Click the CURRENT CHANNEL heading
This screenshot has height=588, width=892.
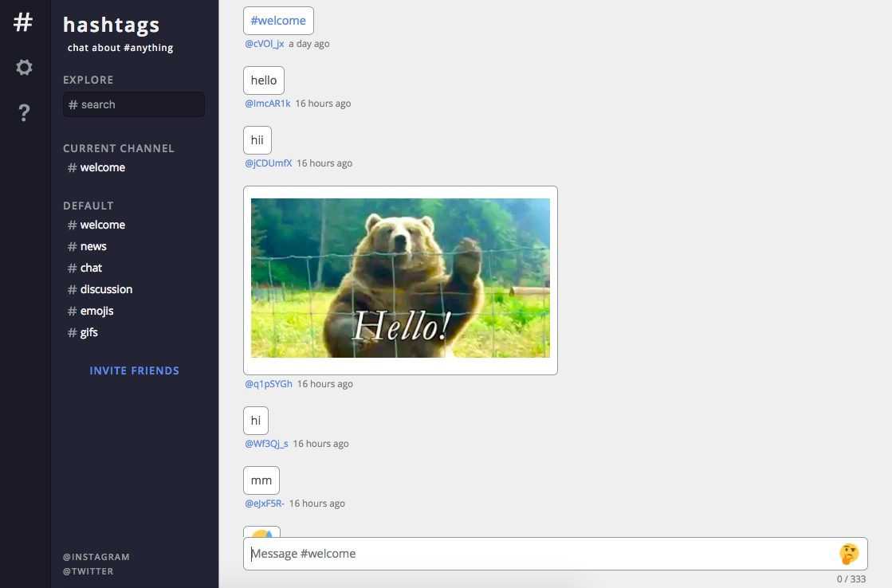pos(118,148)
